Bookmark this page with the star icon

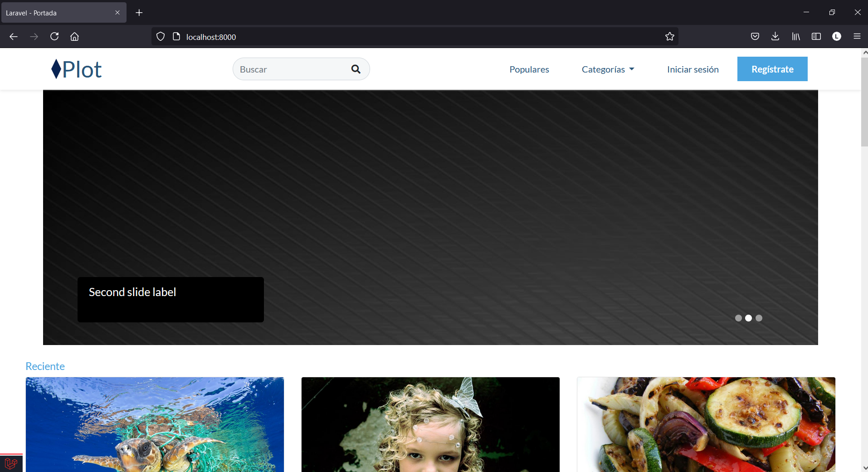[669, 37]
